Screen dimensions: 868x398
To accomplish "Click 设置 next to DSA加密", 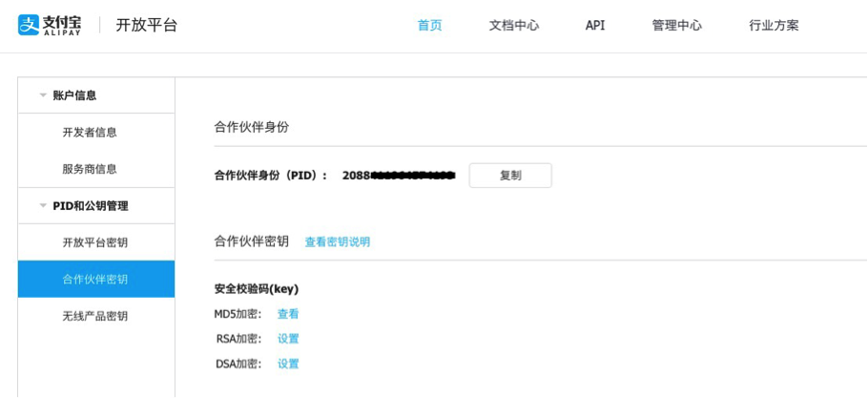I will (x=288, y=364).
